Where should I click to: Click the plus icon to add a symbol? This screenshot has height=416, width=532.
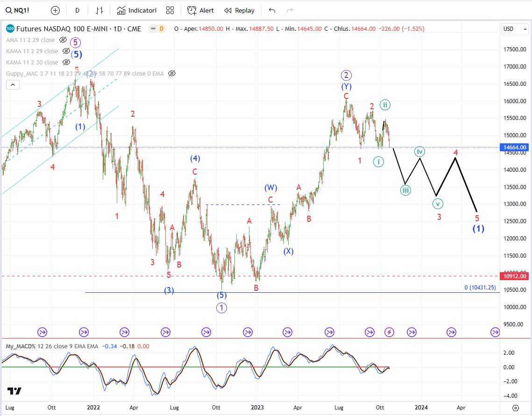[x=55, y=11]
